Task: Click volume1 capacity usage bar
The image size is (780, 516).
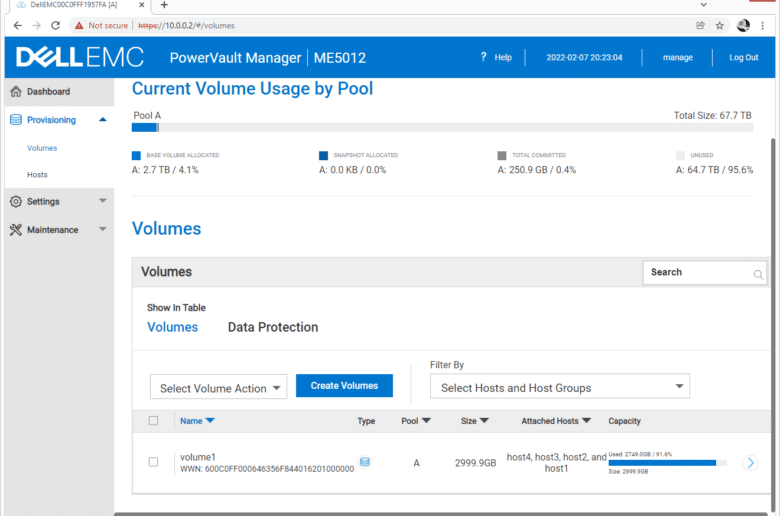Action: pos(668,463)
